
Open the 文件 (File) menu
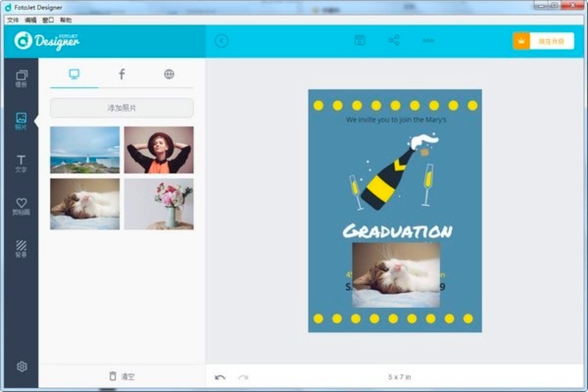pos(13,20)
